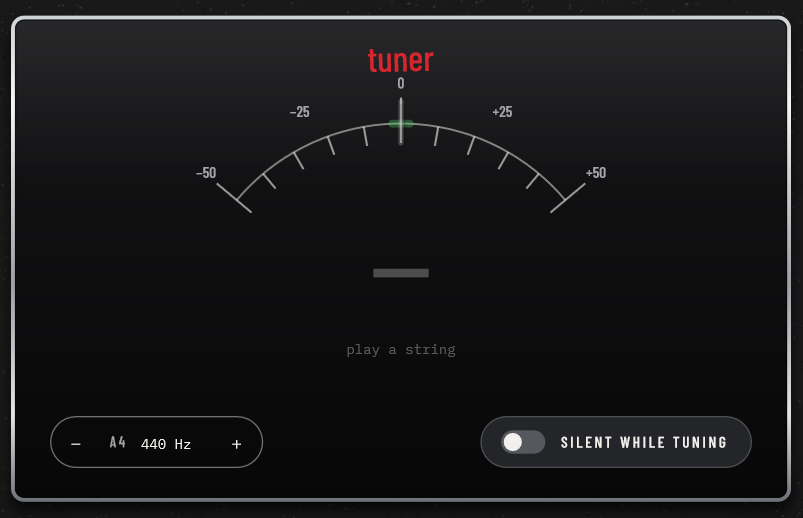This screenshot has height=518, width=803.
Task: Click the -25 gauge label
Action: click(x=300, y=112)
